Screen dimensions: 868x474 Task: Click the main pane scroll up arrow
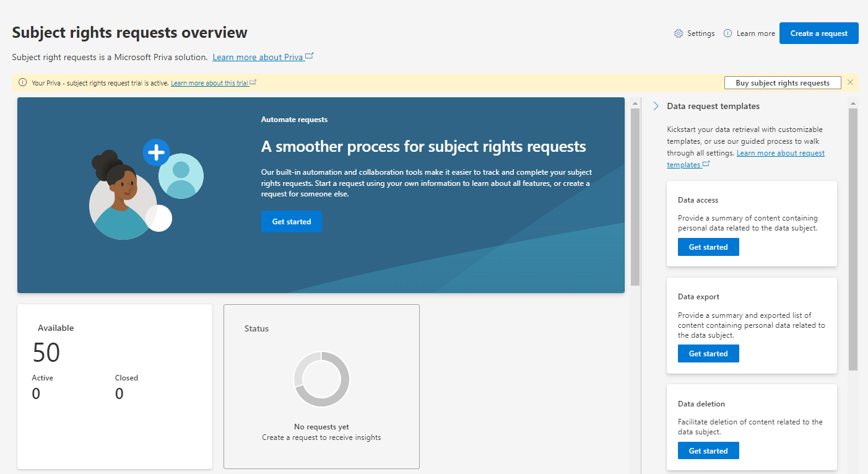pyautogui.click(x=635, y=103)
